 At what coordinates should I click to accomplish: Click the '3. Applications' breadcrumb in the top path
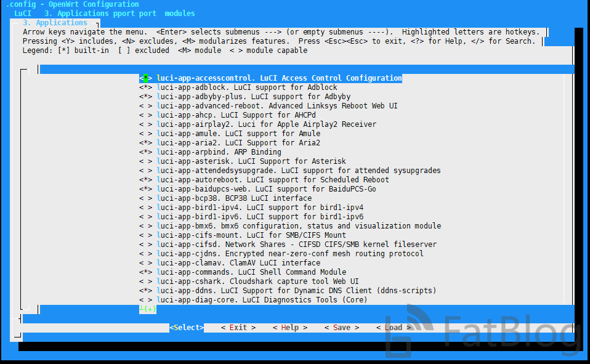pyautogui.click(x=76, y=14)
